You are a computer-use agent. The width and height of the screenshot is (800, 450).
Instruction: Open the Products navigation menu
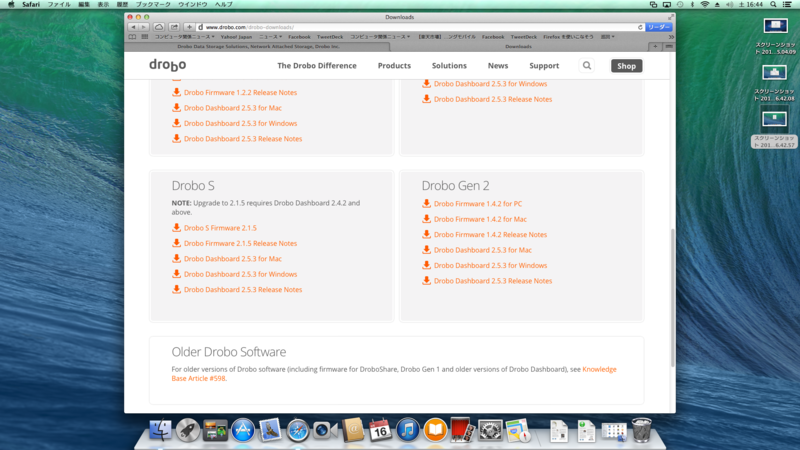click(x=394, y=66)
